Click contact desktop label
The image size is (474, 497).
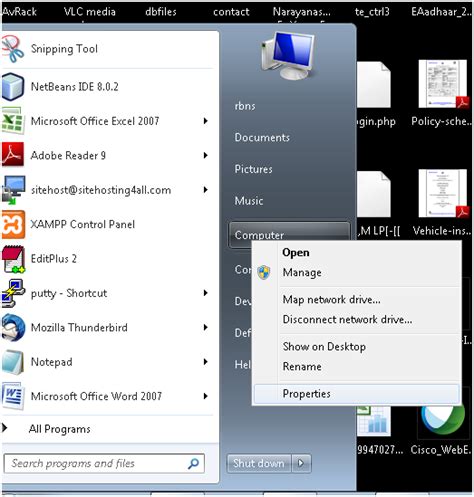[231, 12]
